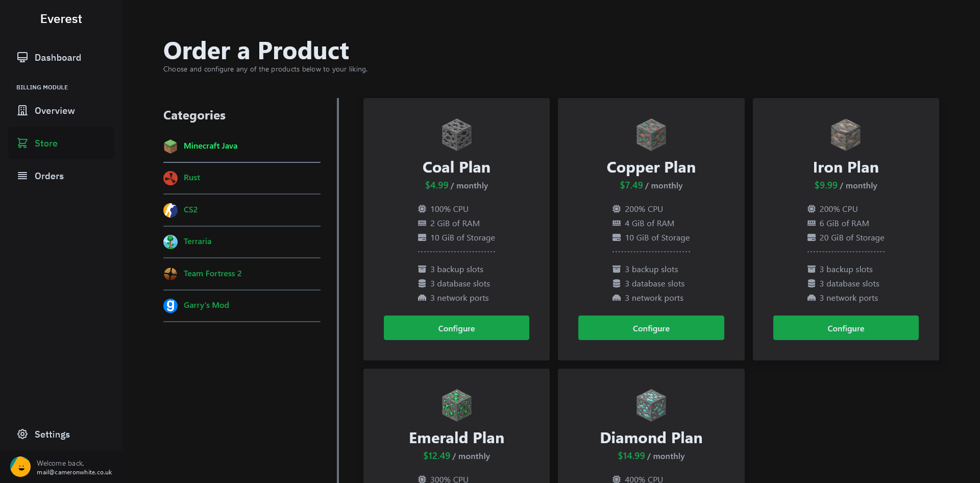Click the '100% CPU' text
Screen dimensions: 980x483
(449, 209)
